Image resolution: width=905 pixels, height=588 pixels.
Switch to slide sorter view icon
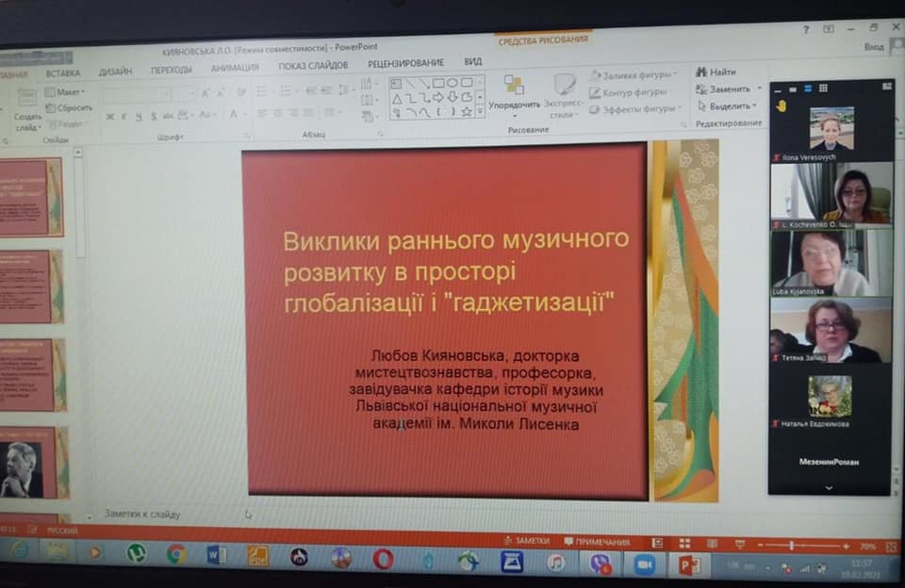[x=684, y=543]
